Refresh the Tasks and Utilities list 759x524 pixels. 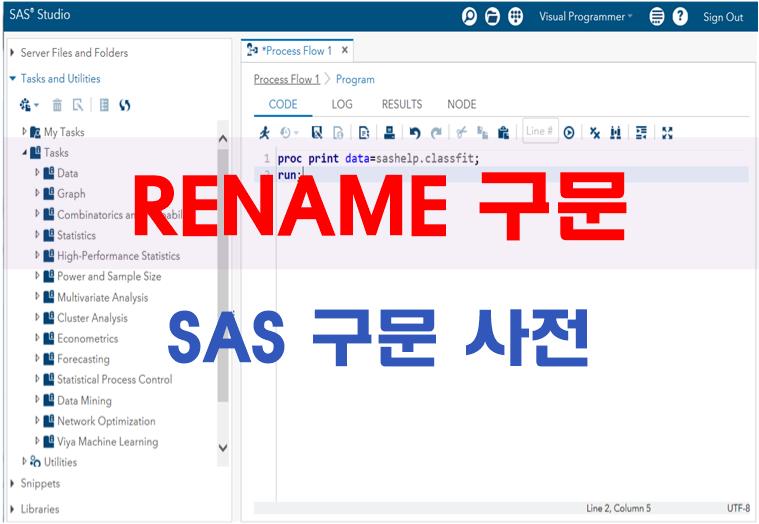pos(125,105)
